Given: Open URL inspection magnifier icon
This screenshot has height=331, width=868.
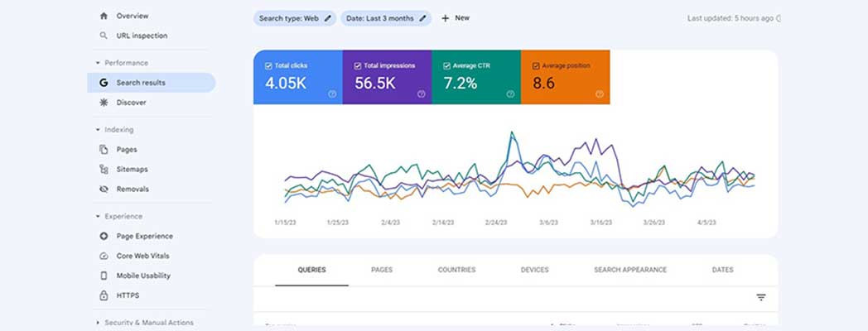Looking at the screenshot, I should coord(104,36).
